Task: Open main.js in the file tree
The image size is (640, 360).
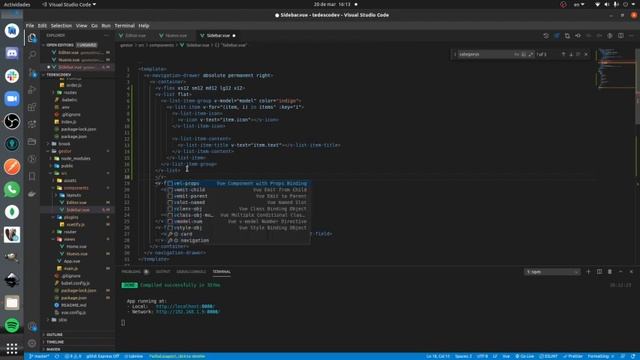Action: coord(70,269)
